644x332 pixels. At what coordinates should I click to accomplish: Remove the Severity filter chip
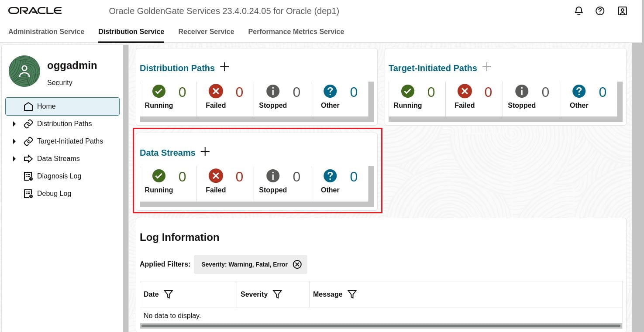coord(297,264)
